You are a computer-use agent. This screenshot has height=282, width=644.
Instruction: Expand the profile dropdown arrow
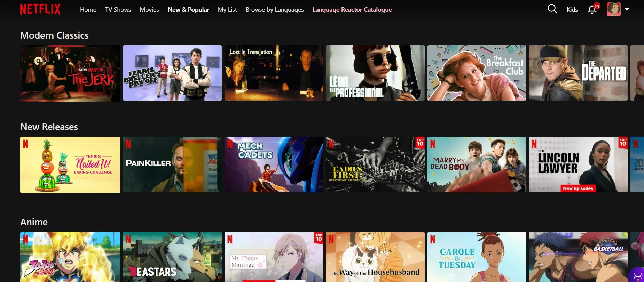pyautogui.click(x=627, y=9)
